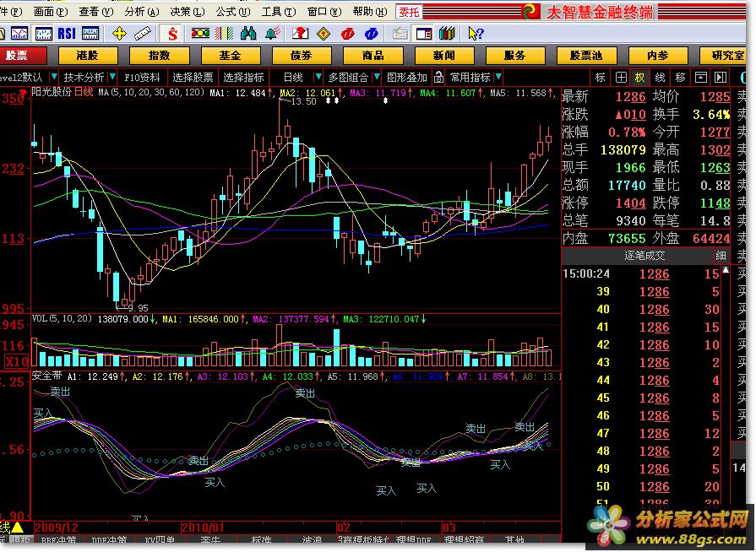Open the 帮助(H) menu

coord(370,12)
